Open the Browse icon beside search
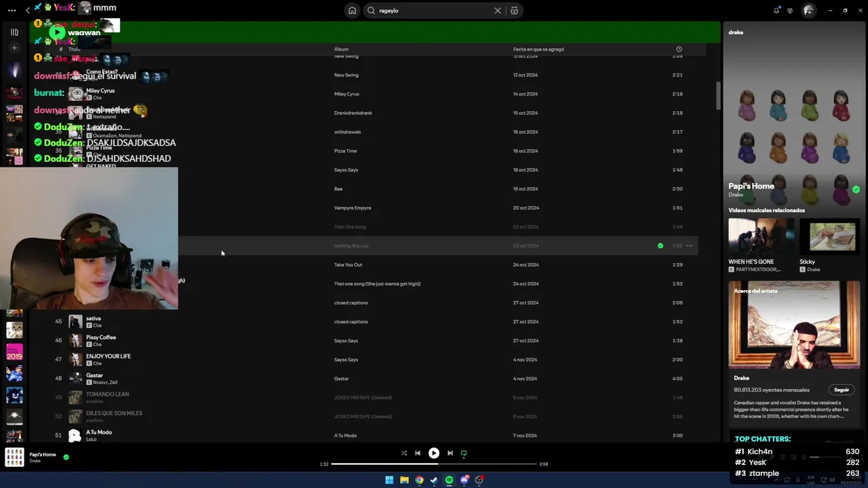This screenshot has width=868, height=488. (514, 10)
